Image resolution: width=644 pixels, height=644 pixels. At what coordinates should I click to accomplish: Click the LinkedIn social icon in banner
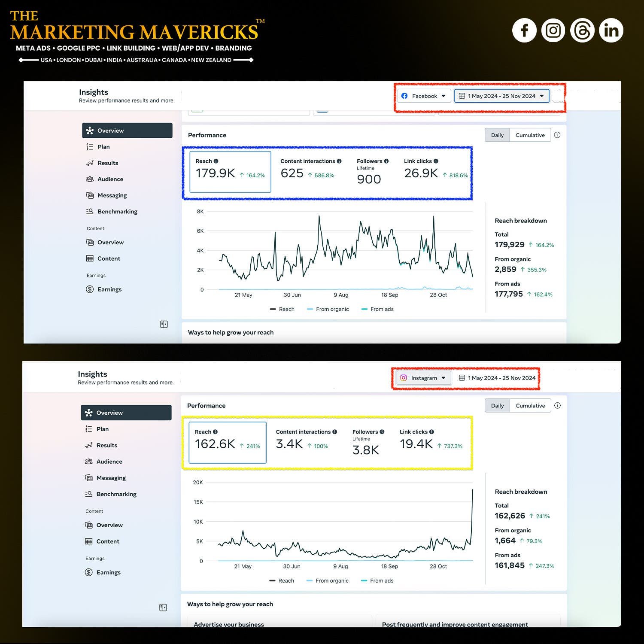(611, 30)
